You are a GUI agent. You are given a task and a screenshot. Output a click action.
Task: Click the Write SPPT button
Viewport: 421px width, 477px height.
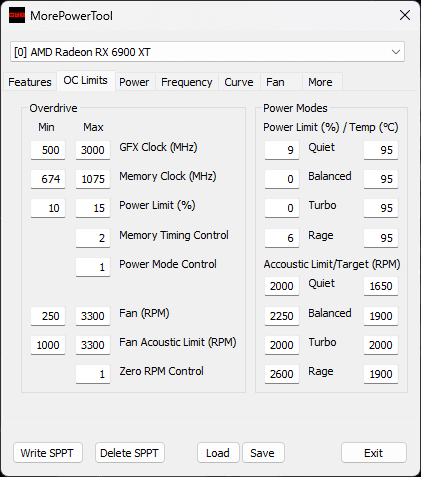tap(48, 453)
